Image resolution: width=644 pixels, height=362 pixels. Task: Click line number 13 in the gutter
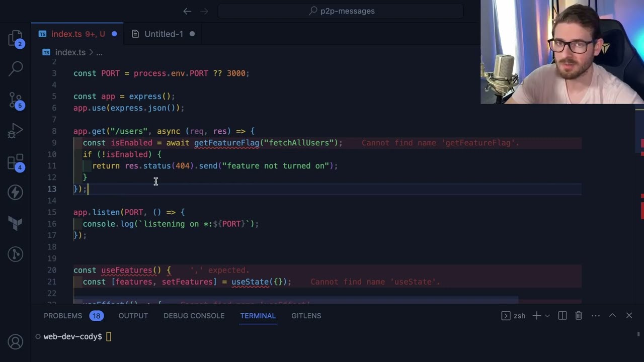coord(52,189)
